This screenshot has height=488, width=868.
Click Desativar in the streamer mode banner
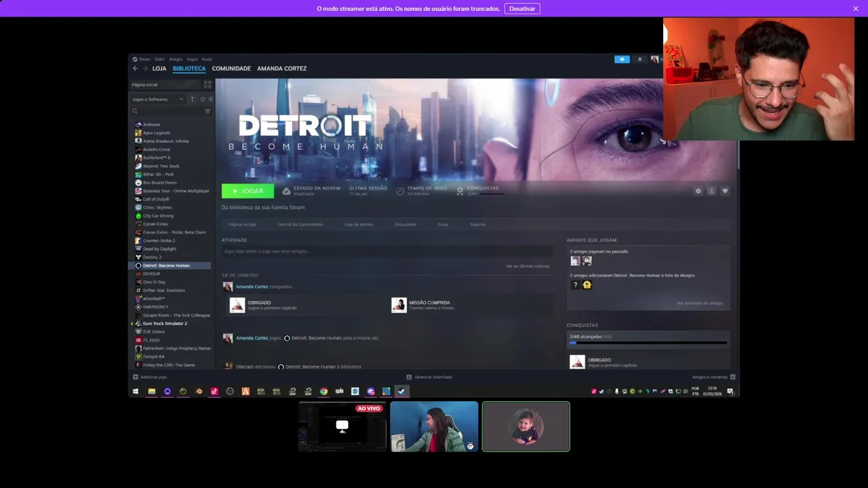click(x=522, y=9)
